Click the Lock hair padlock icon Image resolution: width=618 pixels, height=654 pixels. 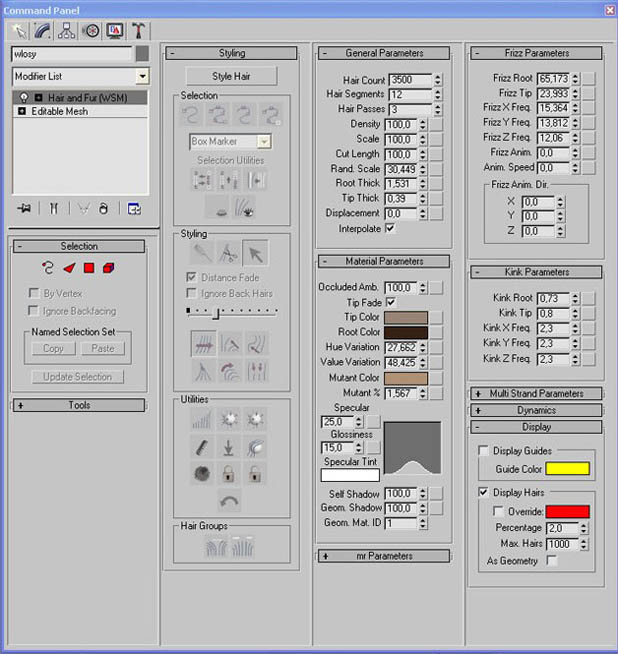(x=228, y=474)
